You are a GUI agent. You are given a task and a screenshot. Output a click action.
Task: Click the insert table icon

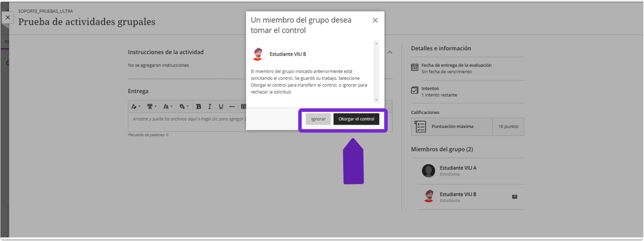[243, 106]
